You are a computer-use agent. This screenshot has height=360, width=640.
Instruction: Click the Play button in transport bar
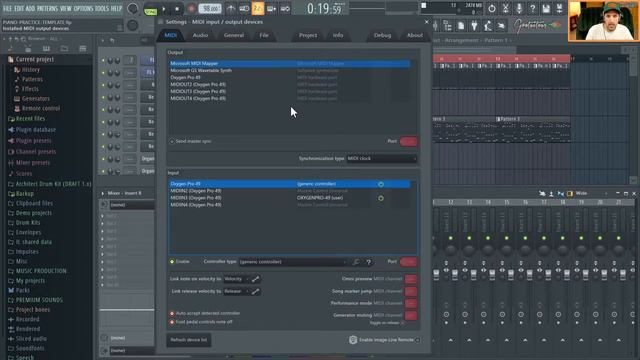(x=164, y=9)
